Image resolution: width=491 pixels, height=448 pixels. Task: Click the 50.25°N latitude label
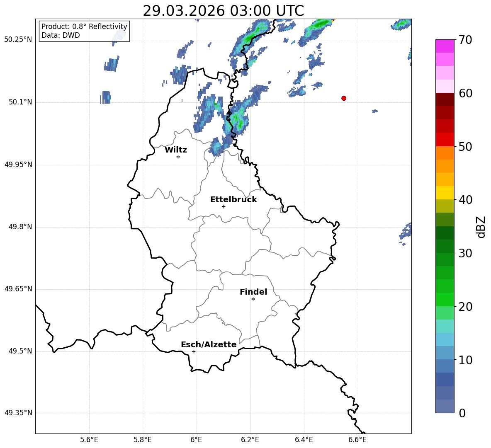click(x=18, y=40)
